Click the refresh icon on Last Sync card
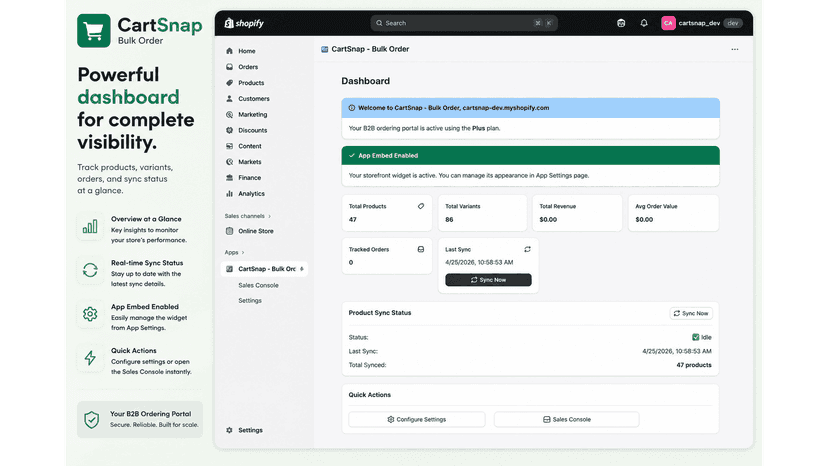 click(527, 249)
